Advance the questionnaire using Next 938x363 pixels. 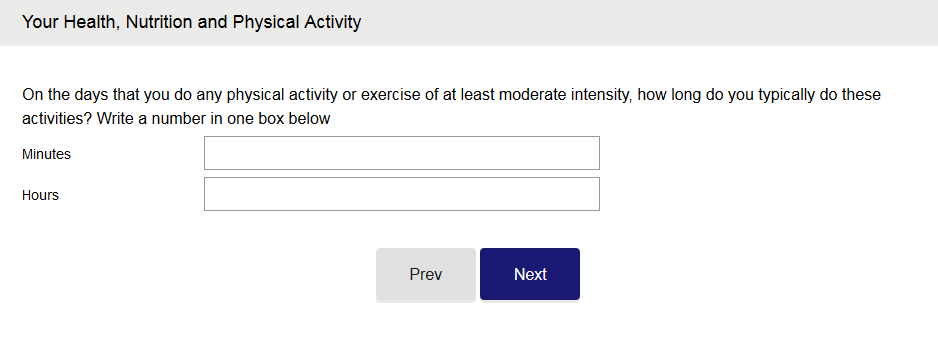[529, 274]
